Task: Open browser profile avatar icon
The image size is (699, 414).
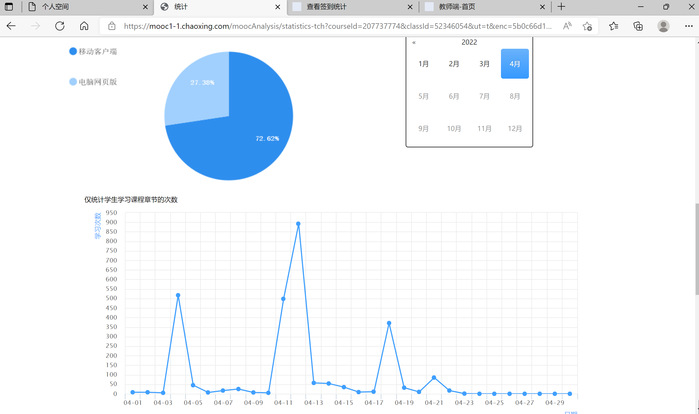Action: (x=663, y=26)
